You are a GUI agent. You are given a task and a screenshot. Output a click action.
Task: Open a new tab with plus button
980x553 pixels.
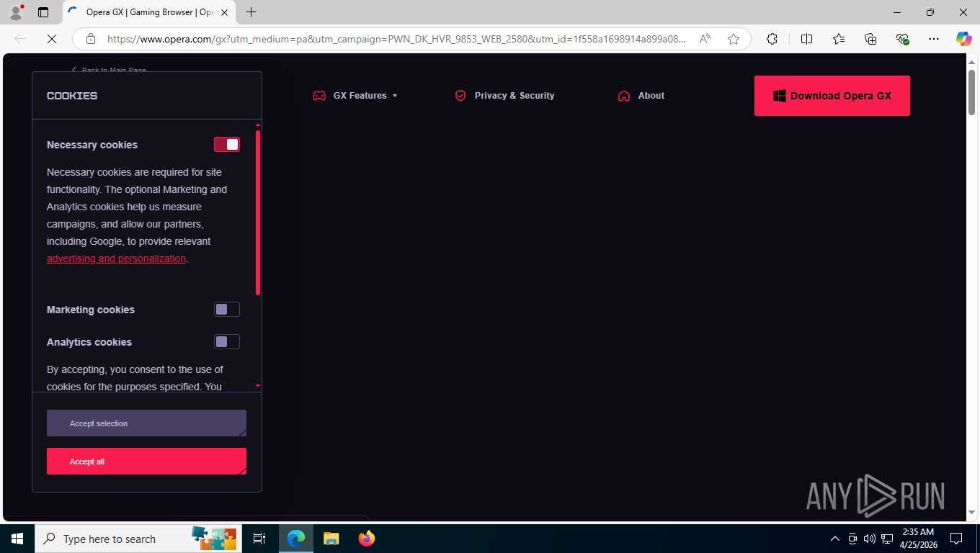pyautogui.click(x=251, y=12)
